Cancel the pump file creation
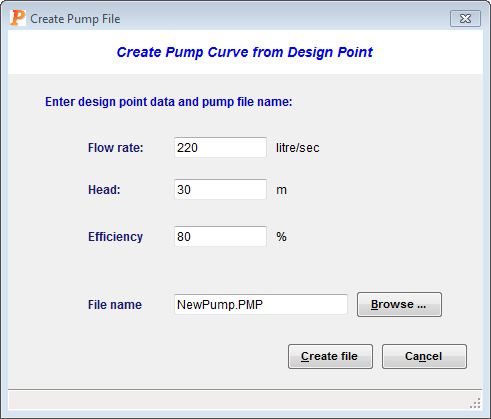Image resolution: width=491 pixels, height=419 pixels. click(424, 356)
